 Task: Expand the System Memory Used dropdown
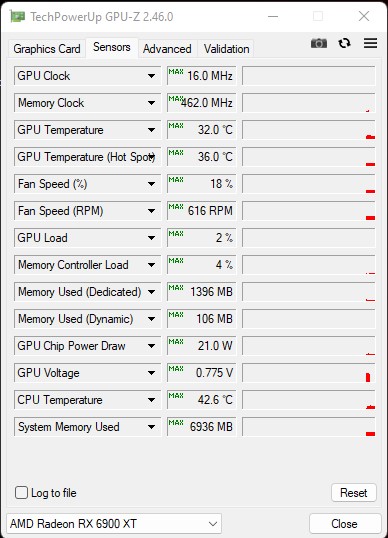(x=151, y=427)
